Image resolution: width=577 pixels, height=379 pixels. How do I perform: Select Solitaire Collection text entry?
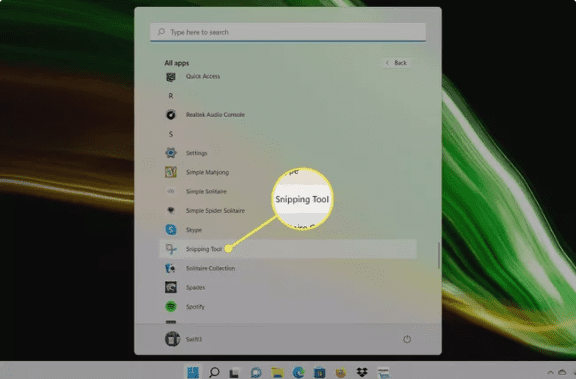point(210,268)
